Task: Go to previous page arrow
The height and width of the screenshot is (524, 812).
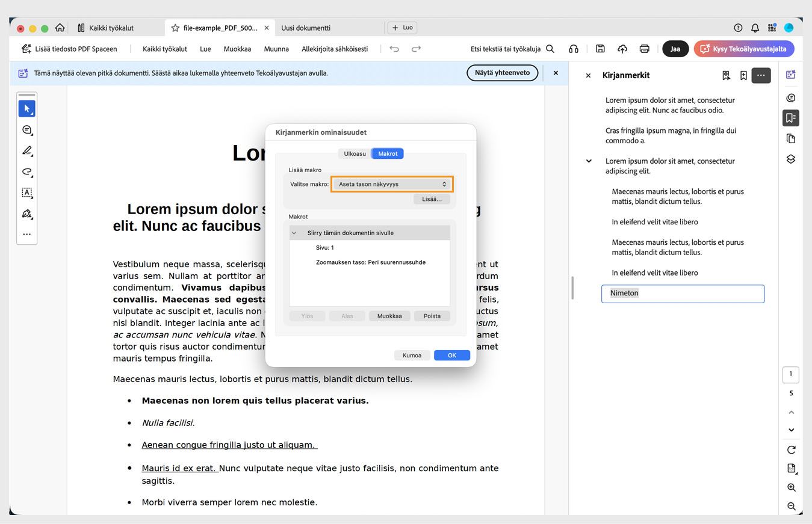Action: [x=792, y=412]
